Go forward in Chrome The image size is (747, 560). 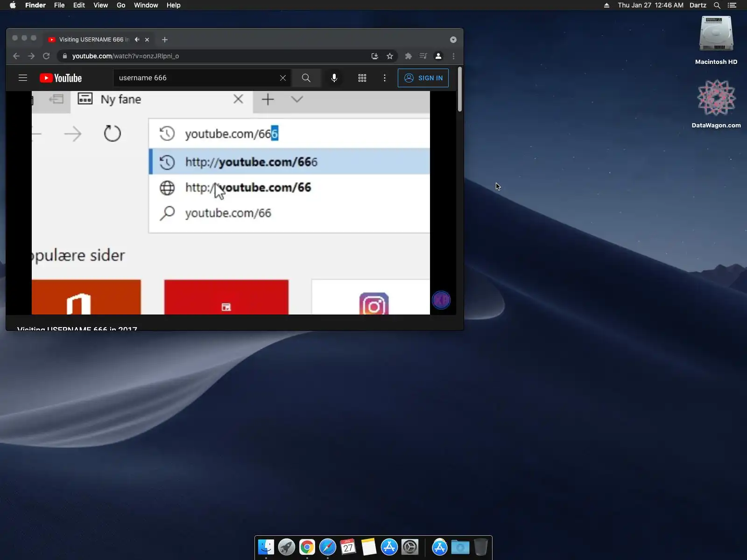31,56
